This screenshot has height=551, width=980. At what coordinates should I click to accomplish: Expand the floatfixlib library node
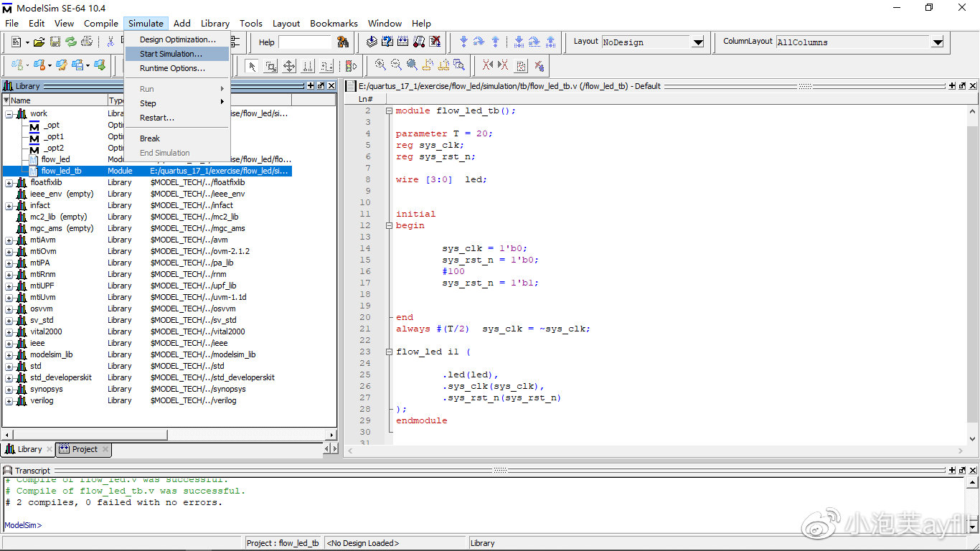pyautogui.click(x=9, y=182)
